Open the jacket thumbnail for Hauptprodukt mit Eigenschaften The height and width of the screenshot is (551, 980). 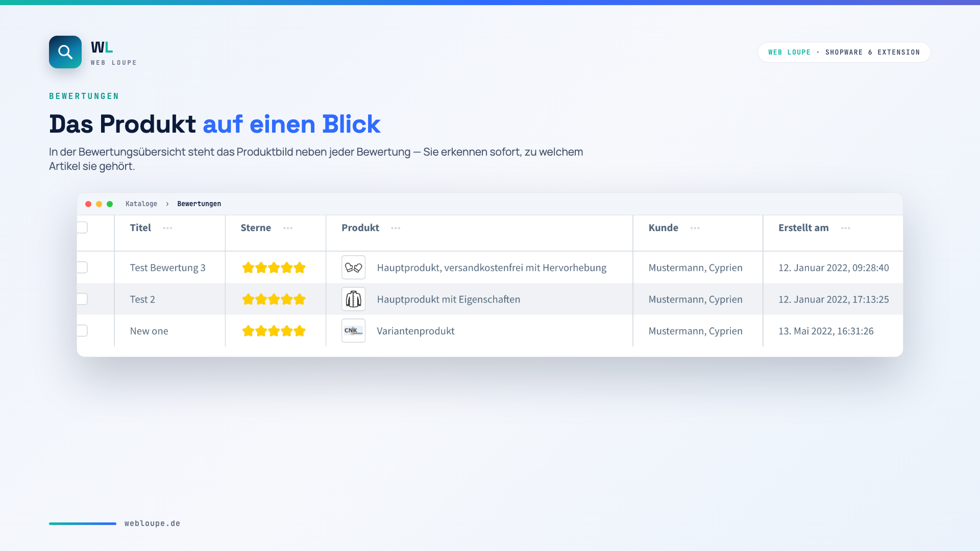click(353, 299)
